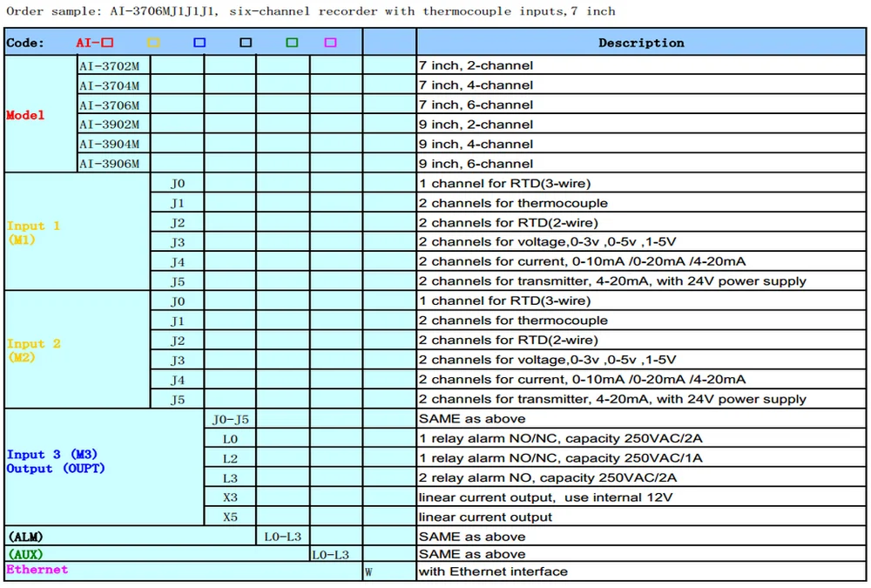Image resolution: width=871 pixels, height=588 pixels.
Task: Click 'SAME as above' in the J0-J5 row
Action: tap(472, 419)
